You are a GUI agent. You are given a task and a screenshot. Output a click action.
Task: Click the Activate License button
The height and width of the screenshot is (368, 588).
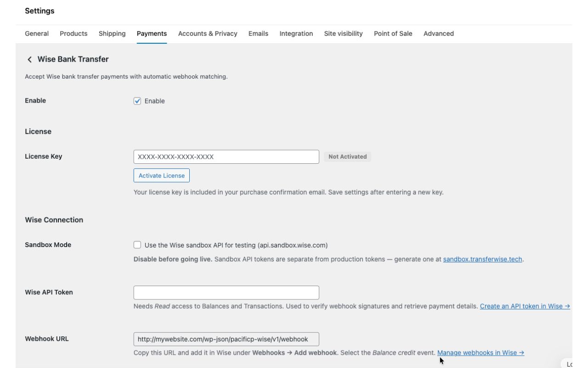(x=161, y=175)
